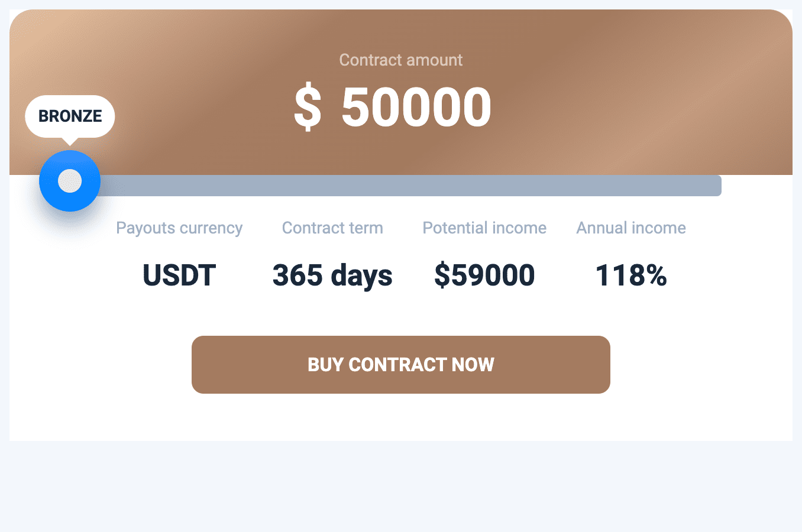Click the Payouts currency label
Viewport: 802px width, 532px height.
click(179, 228)
